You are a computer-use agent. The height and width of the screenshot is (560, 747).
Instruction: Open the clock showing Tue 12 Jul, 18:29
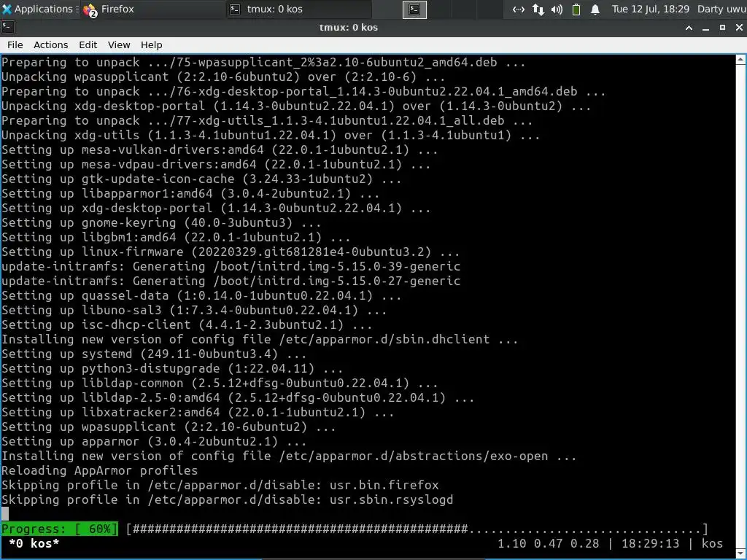(x=650, y=9)
